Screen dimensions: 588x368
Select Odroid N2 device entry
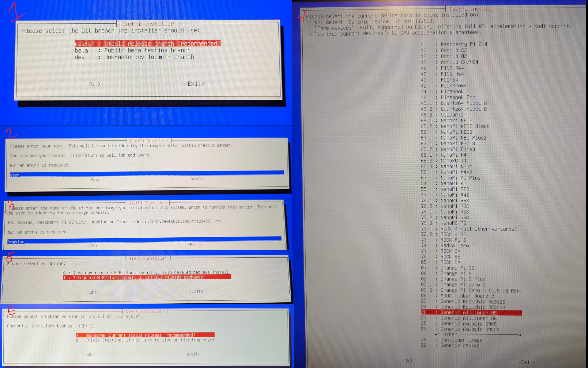(444, 56)
